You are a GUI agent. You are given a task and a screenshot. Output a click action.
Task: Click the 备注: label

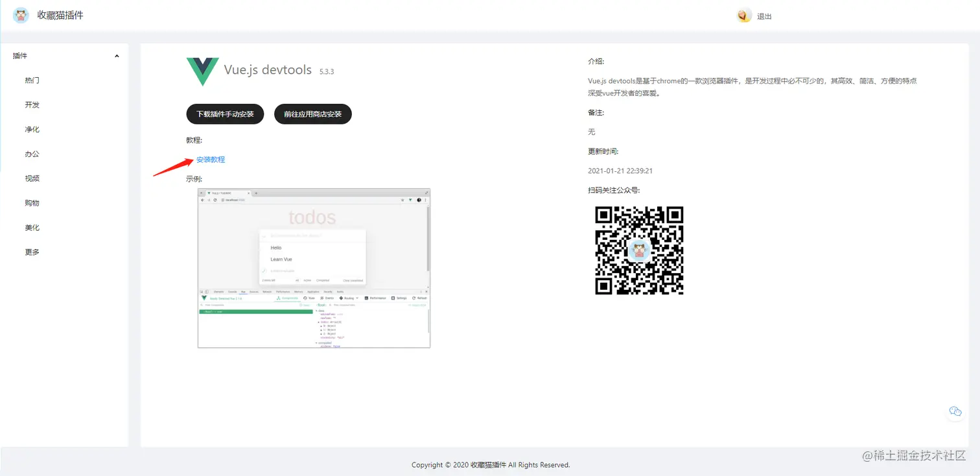coord(596,113)
